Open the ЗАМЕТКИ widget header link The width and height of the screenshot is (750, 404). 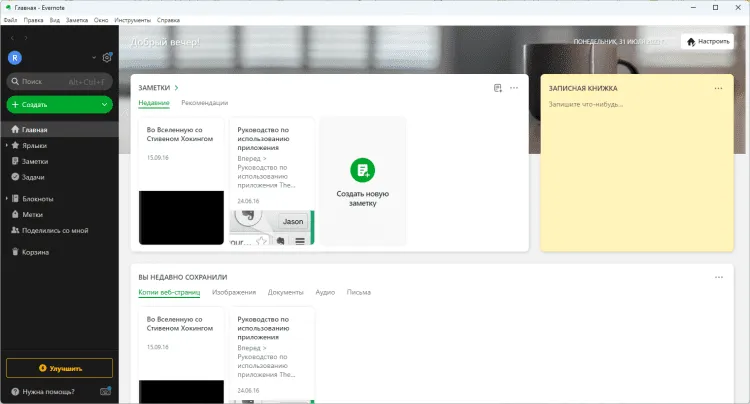(154, 88)
